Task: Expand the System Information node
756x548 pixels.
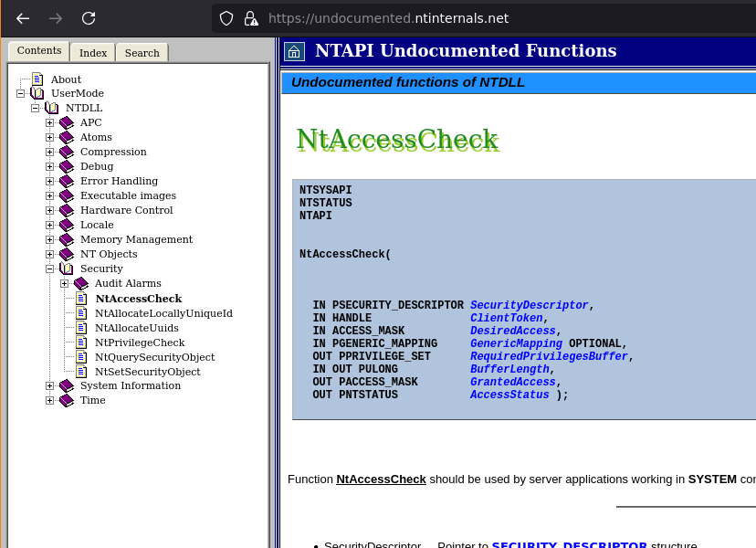Action: tap(50, 386)
